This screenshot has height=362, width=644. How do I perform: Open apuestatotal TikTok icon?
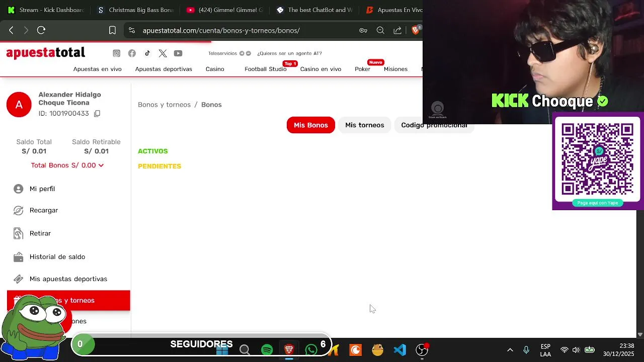click(147, 53)
